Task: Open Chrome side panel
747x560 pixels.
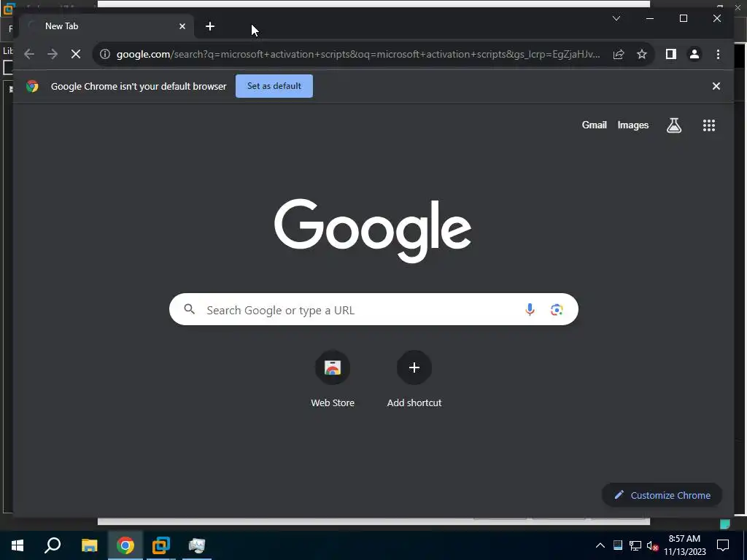Action: click(671, 54)
